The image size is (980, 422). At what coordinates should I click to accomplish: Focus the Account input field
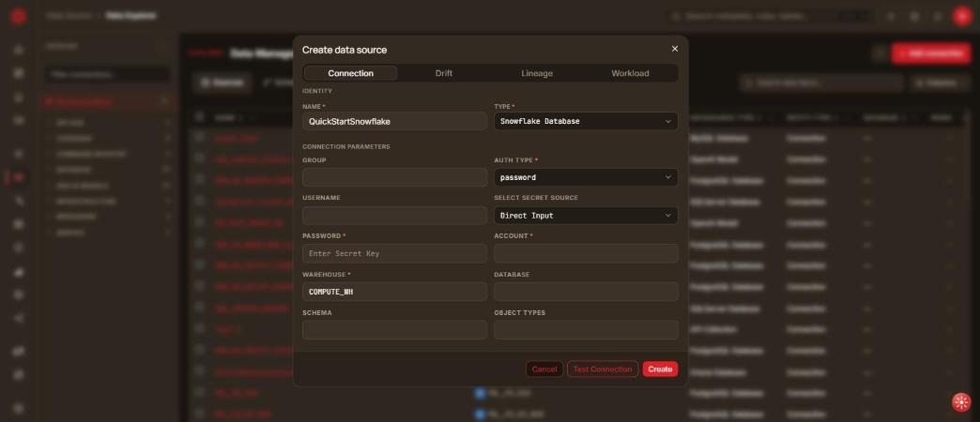586,253
